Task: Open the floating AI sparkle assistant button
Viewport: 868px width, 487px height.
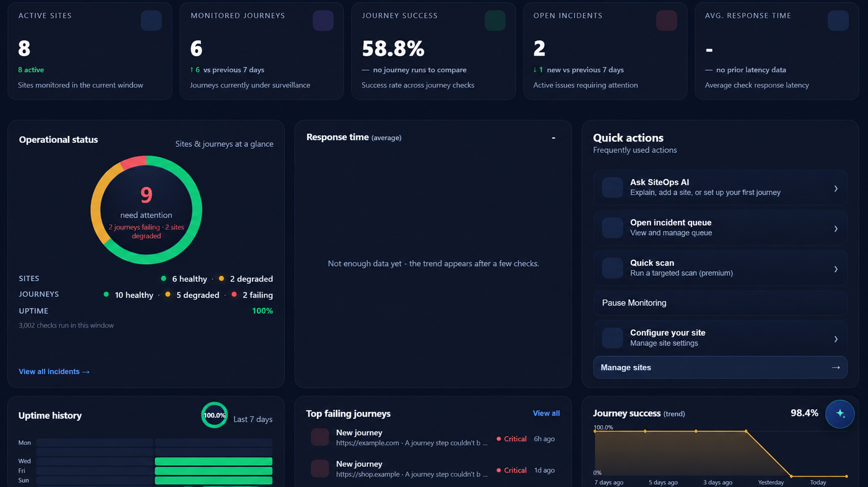Action: tap(839, 414)
